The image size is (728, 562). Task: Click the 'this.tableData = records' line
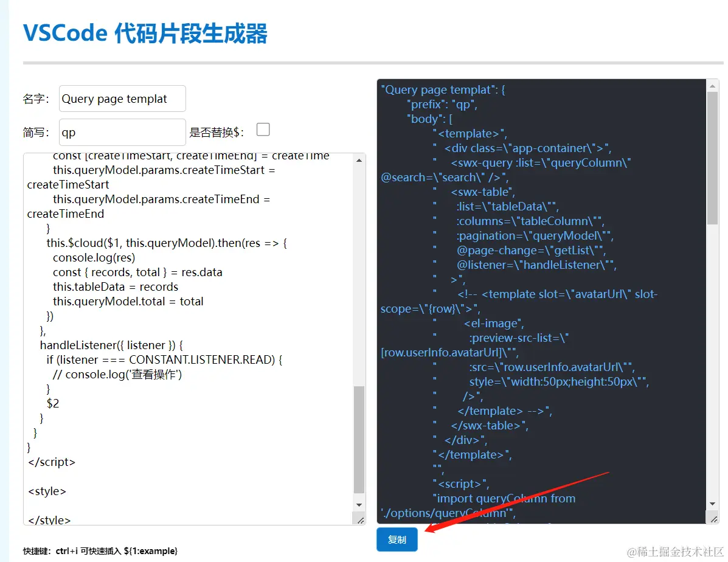[115, 286]
